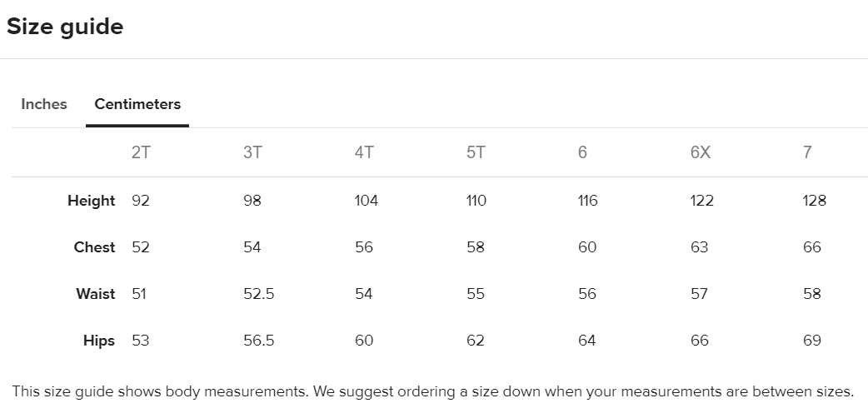Select the 5T column header

476,152
